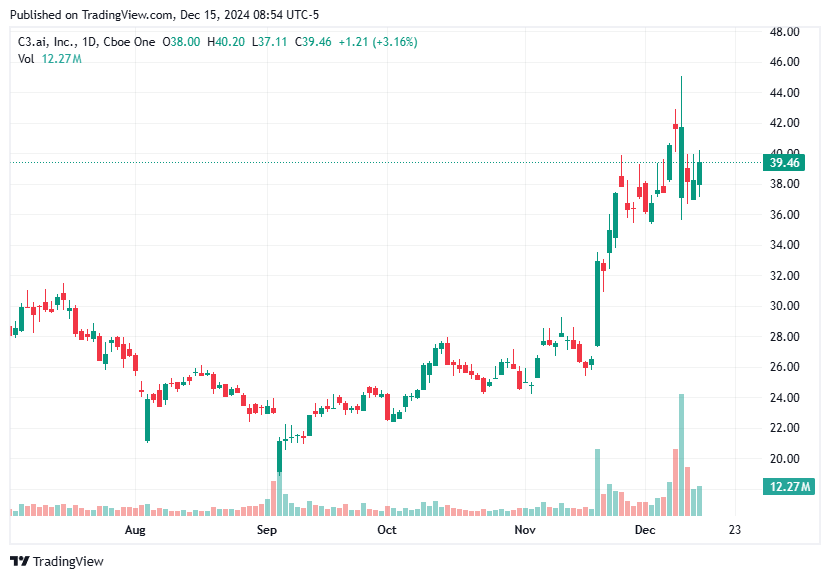Click the 34.00 price axis label
The height and width of the screenshot is (579, 830).
pos(784,245)
